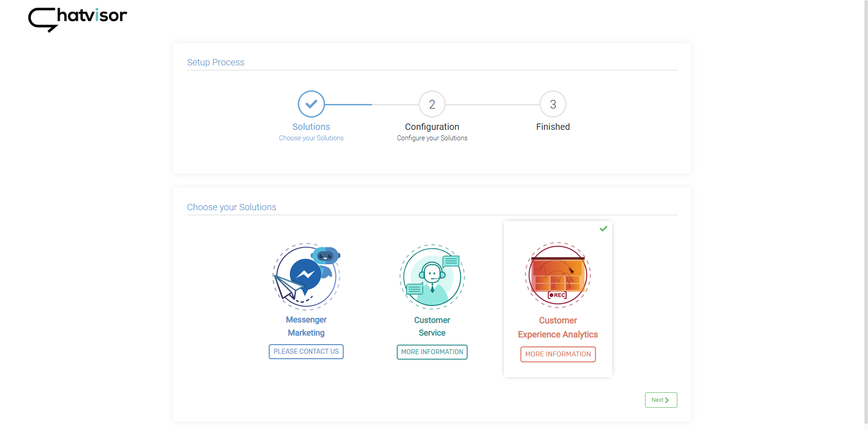
Task: Go to step 3 Finished circle
Action: tap(553, 104)
